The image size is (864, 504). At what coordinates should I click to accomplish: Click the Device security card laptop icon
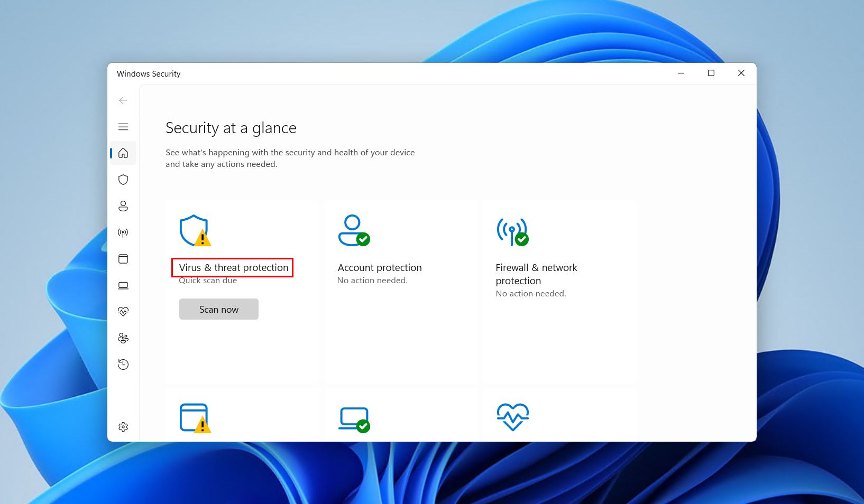coord(354,419)
